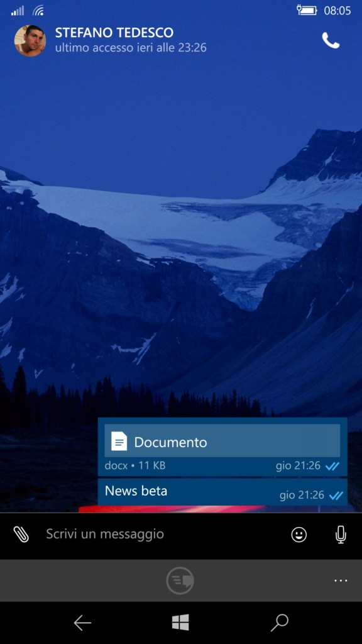Tap the Wi-Fi signal status icon
362x644 pixels.
(x=38, y=10)
